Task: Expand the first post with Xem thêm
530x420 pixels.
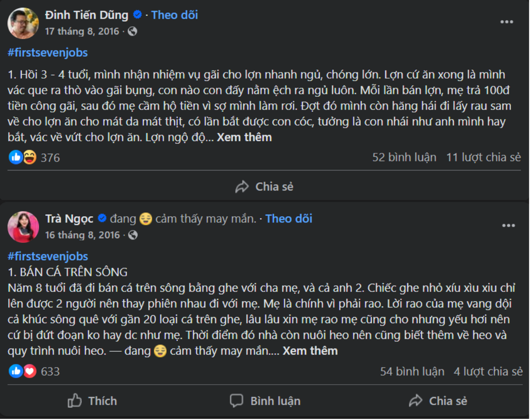Action: tap(244, 137)
